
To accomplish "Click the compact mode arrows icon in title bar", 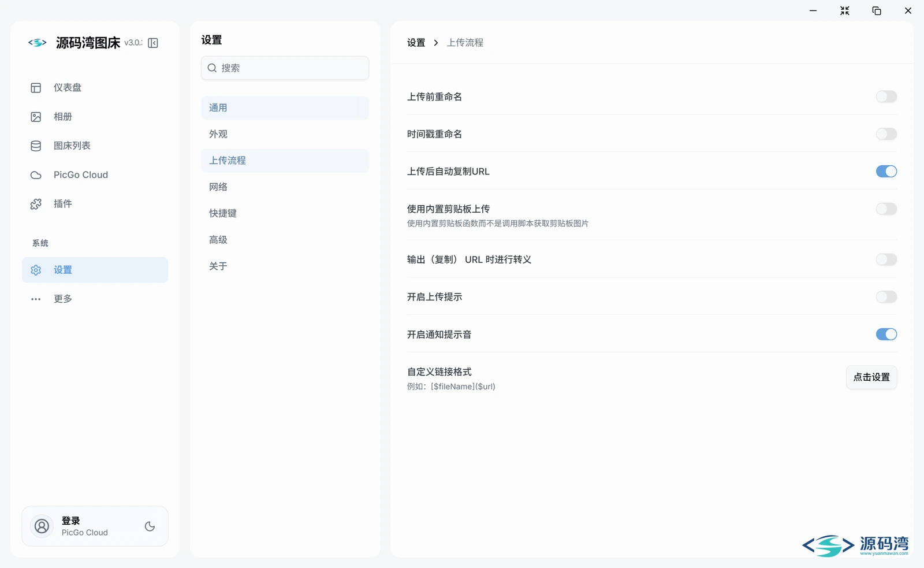I will point(845,11).
